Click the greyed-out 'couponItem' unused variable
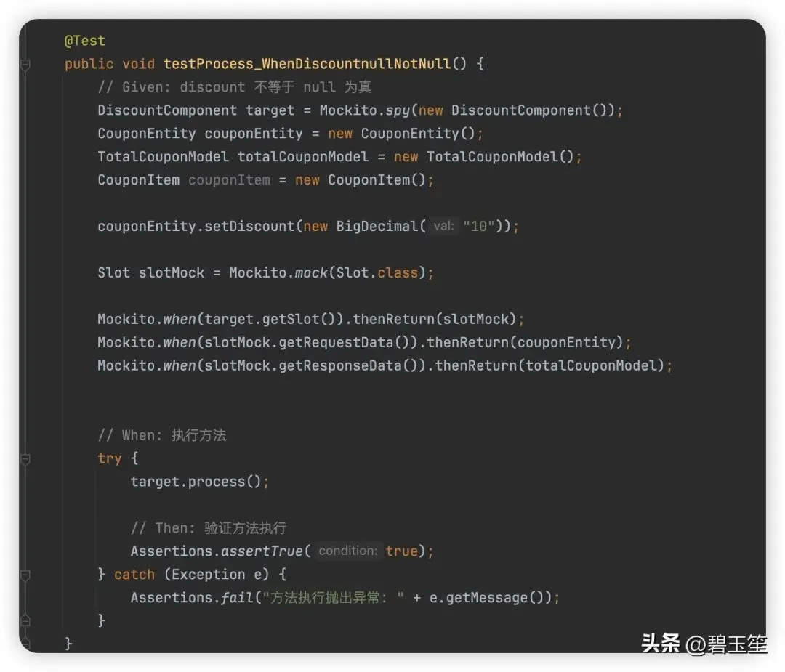This screenshot has height=672, width=785. tap(229, 179)
